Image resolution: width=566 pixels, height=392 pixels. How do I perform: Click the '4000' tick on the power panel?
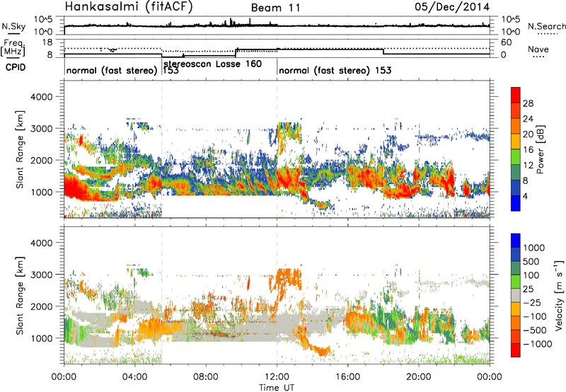click(41, 97)
